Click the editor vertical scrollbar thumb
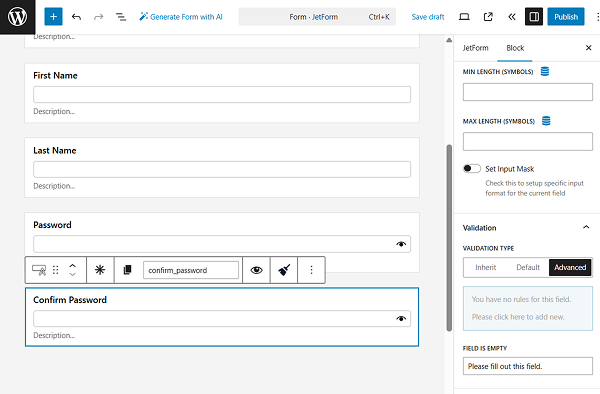This screenshot has height=394, width=600. click(x=449, y=238)
